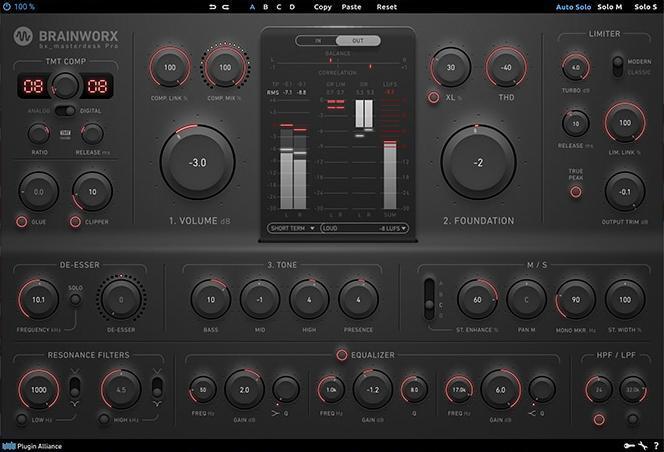
Task: Click the large Volume dB knob
Action: (x=197, y=162)
